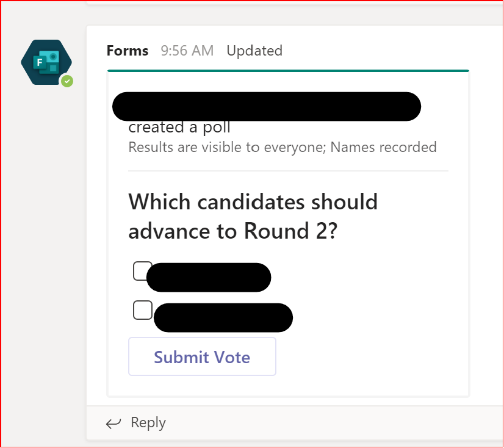
Task: Click the Submit Vote button
Action: pos(202,356)
